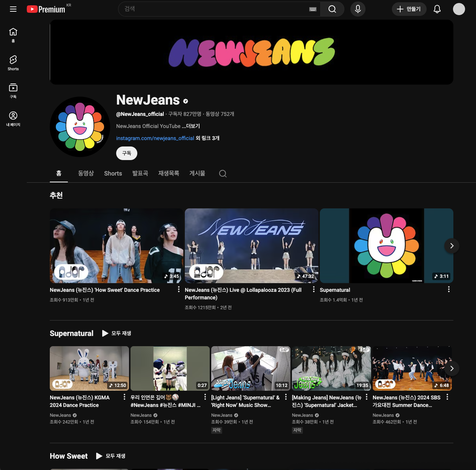Expand channel description with 더보기

point(193,126)
